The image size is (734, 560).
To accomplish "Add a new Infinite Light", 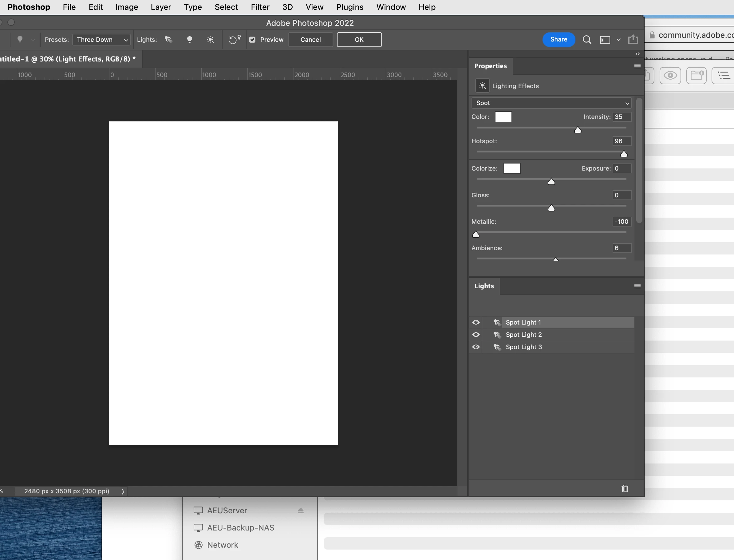I will 210,40.
